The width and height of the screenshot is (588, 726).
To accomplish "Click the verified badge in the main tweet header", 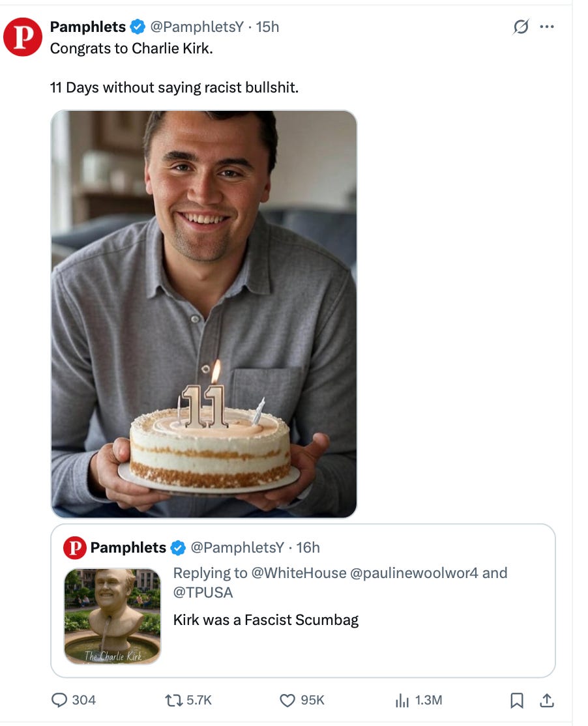I will pyautogui.click(x=137, y=27).
